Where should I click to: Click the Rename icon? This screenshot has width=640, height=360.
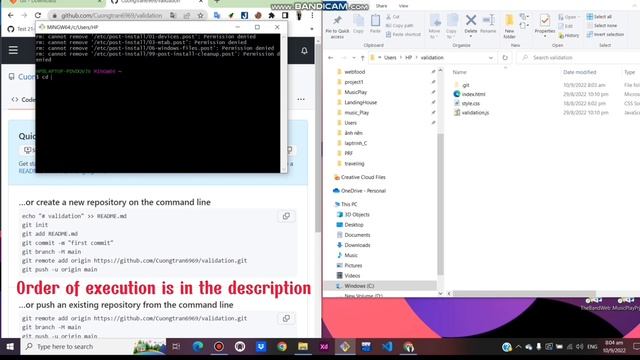click(x=488, y=20)
